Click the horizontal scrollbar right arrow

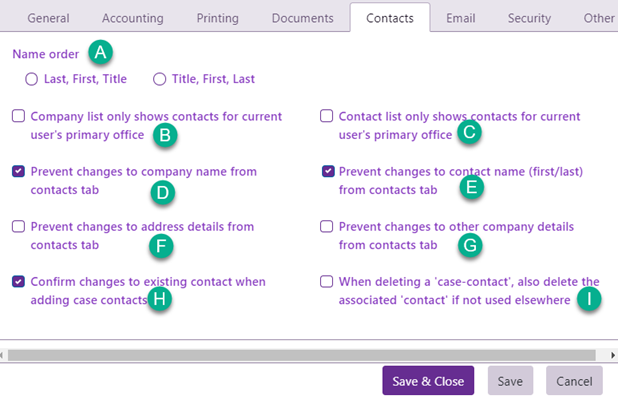(x=612, y=355)
